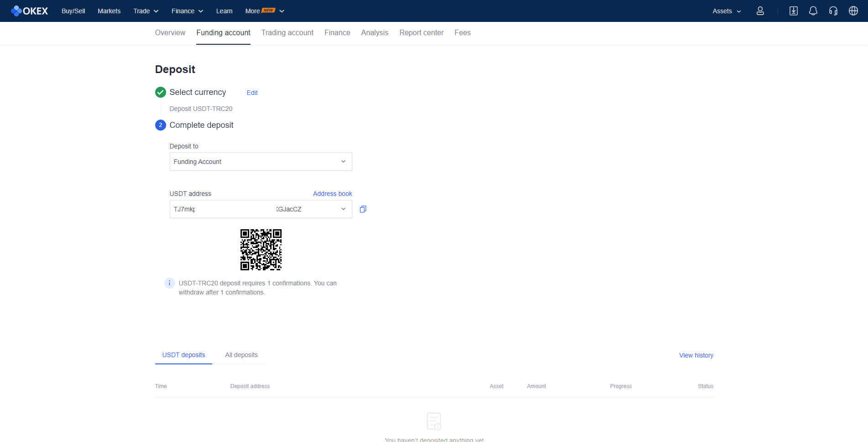Screen dimensions: 868x442
Task: Open the download app icon
Action: click(794, 11)
